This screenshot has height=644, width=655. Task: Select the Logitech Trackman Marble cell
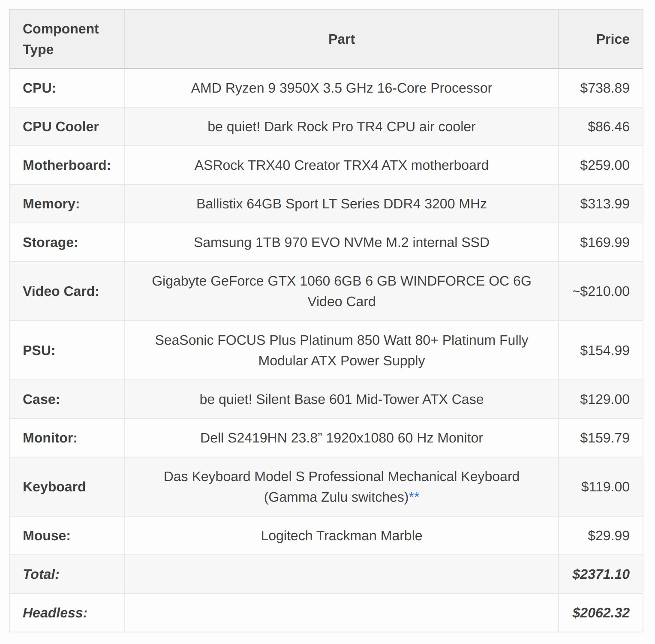pyautogui.click(x=342, y=536)
